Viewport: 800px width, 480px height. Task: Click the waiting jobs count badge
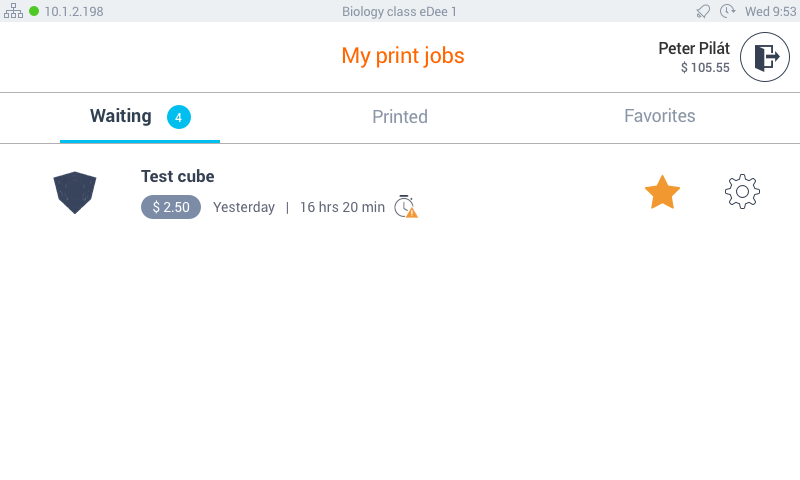pyautogui.click(x=179, y=117)
